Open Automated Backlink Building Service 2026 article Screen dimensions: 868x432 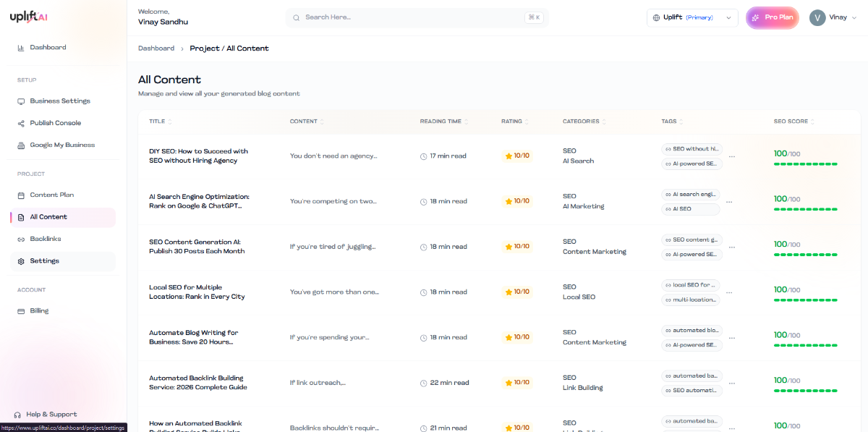pyautogui.click(x=198, y=383)
